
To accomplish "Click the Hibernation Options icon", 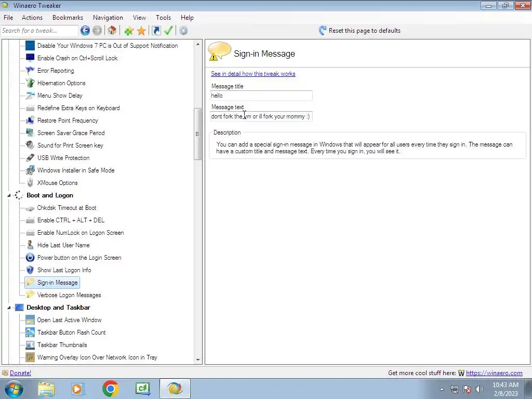I will pyautogui.click(x=30, y=83).
